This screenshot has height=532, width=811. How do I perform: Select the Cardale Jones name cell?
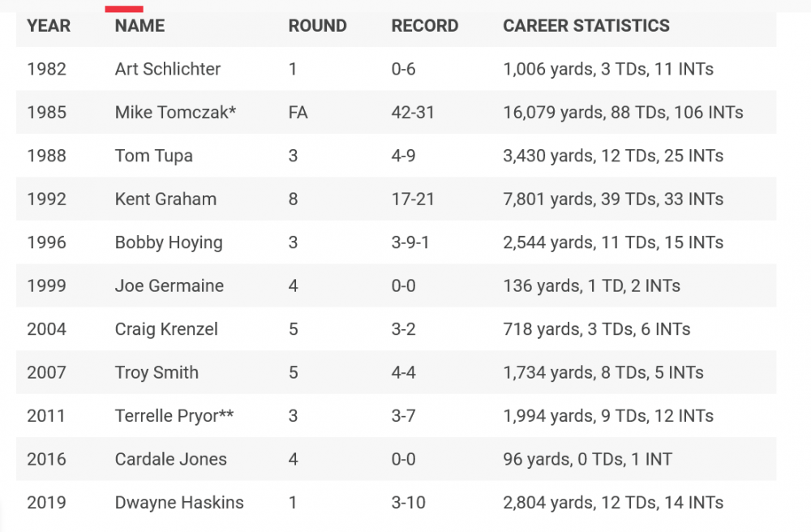click(170, 460)
